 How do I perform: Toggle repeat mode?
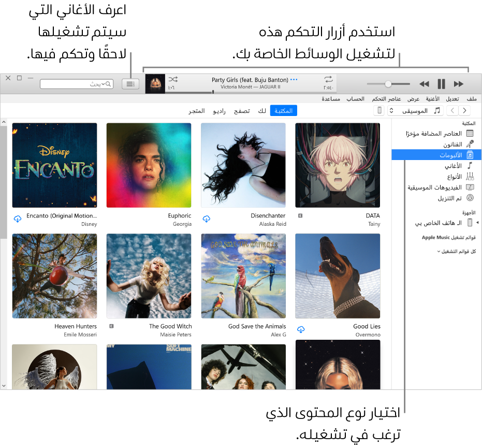click(x=328, y=79)
